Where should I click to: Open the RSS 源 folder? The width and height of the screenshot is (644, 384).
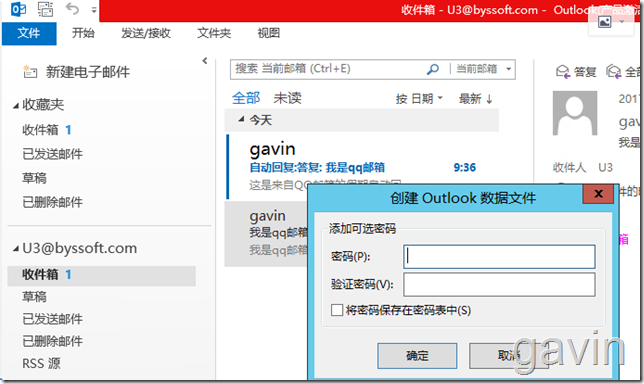pos(41,363)
